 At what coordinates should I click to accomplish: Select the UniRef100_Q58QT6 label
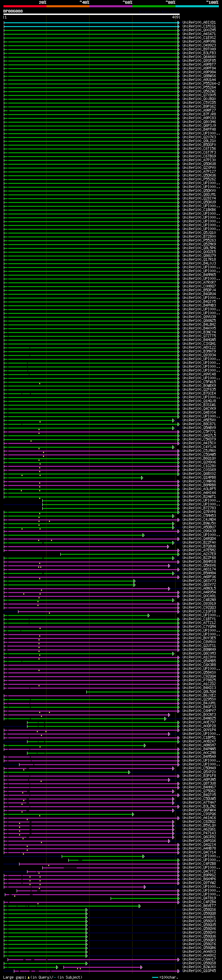pos(199,944)
